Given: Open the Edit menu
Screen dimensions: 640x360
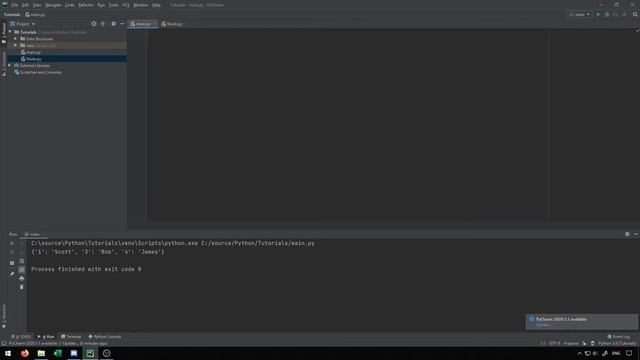Looking at the screenshot, I should pyautogui.click(x=25, y=5).
